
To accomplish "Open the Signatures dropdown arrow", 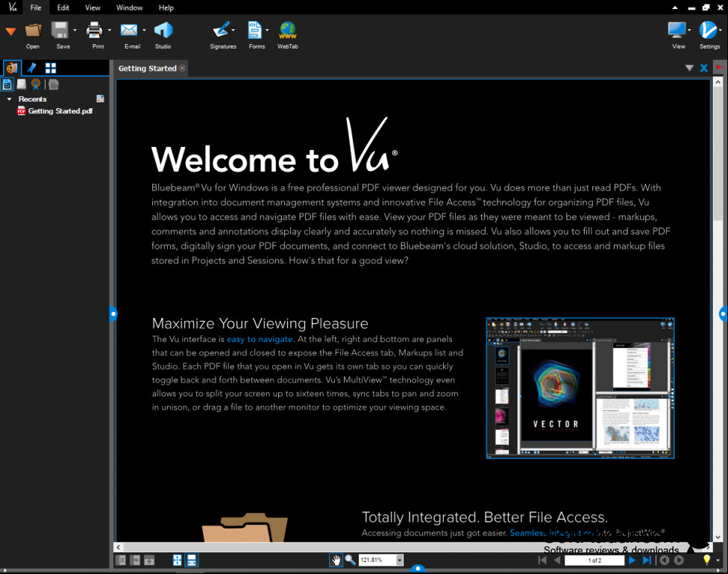I will click(233, 30).
